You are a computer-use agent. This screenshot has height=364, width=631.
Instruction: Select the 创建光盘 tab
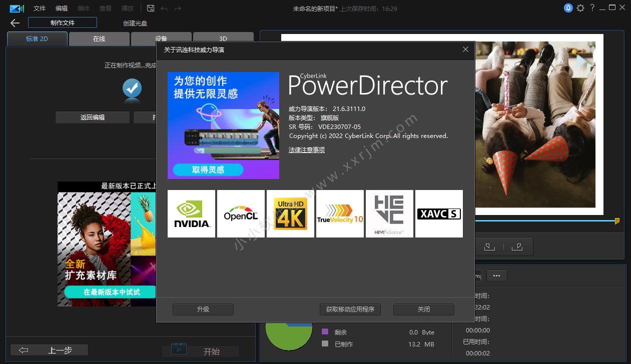point(134,22)
